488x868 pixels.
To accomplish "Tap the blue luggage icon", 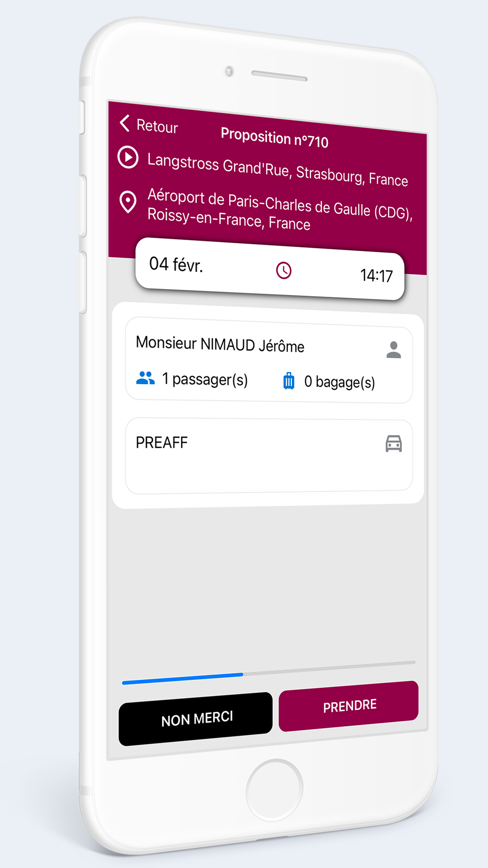I will 289,381.
